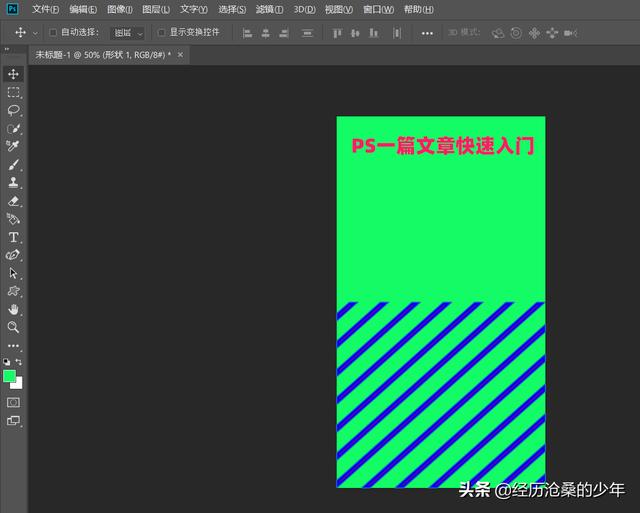Open the 帮助(H) menu

tap(418, 9)
